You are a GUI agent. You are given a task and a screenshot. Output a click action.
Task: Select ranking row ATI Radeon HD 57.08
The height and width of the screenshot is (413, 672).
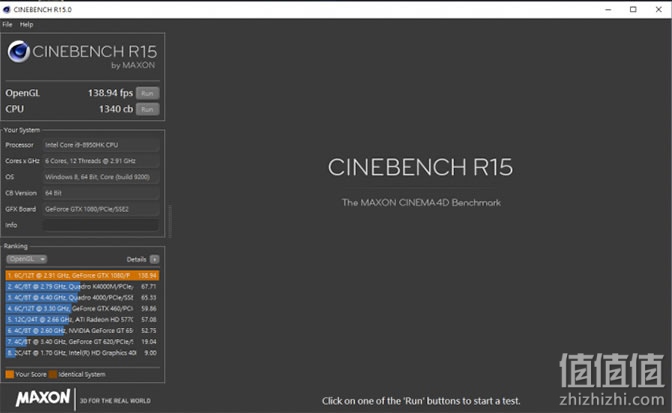point(82,320)
